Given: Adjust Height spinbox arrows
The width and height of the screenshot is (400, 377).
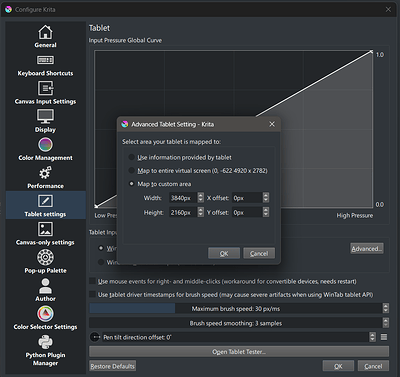Looking at the screenshot, I should click(x=200, y=212).
